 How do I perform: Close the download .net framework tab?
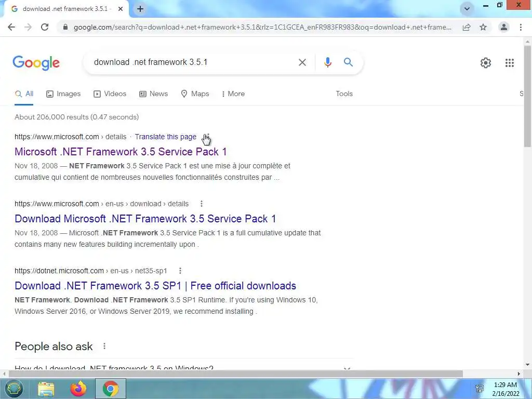[x=121, y=9]
